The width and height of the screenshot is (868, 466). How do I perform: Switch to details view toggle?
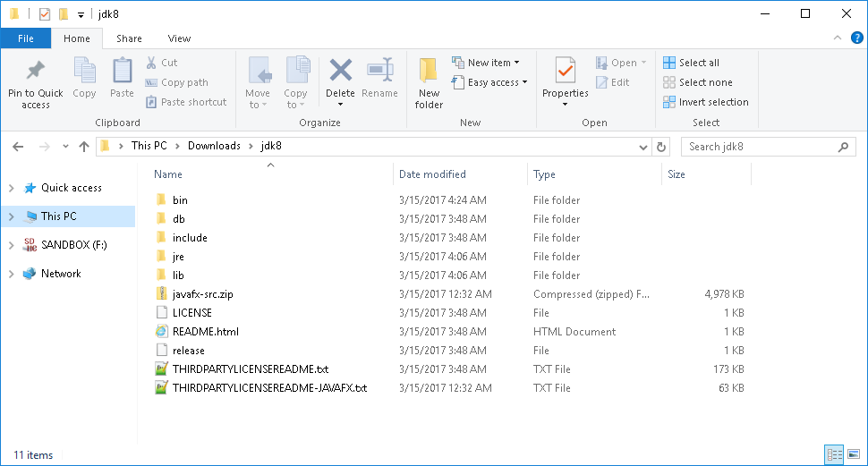tap(834, 455)
